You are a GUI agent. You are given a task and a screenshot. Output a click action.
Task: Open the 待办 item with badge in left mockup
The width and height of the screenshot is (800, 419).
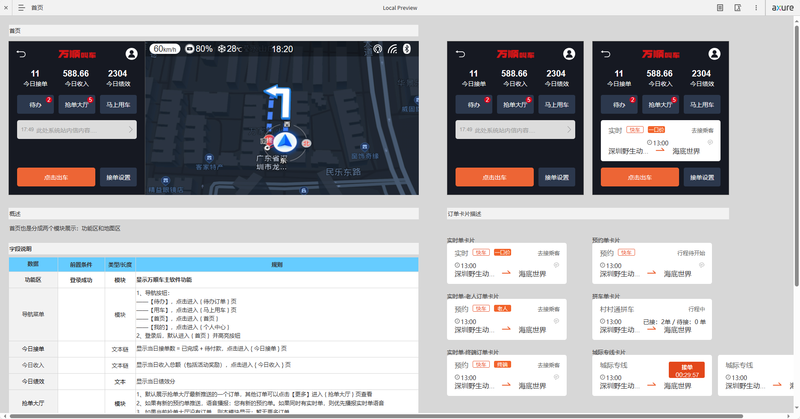tap(34, 104)
